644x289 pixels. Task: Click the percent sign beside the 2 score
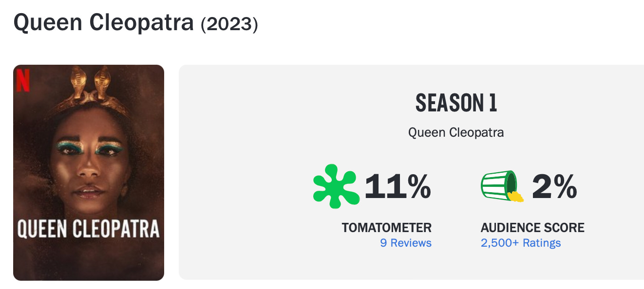(565, 187)
